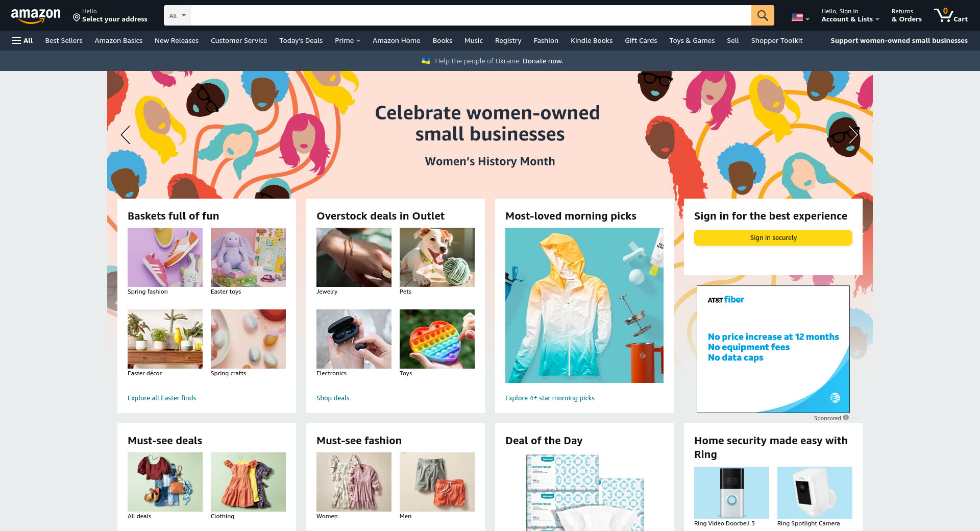This screenshot has height=531, width=980.
Task: Open the morning picks jacket image
Action: (584, 305)
